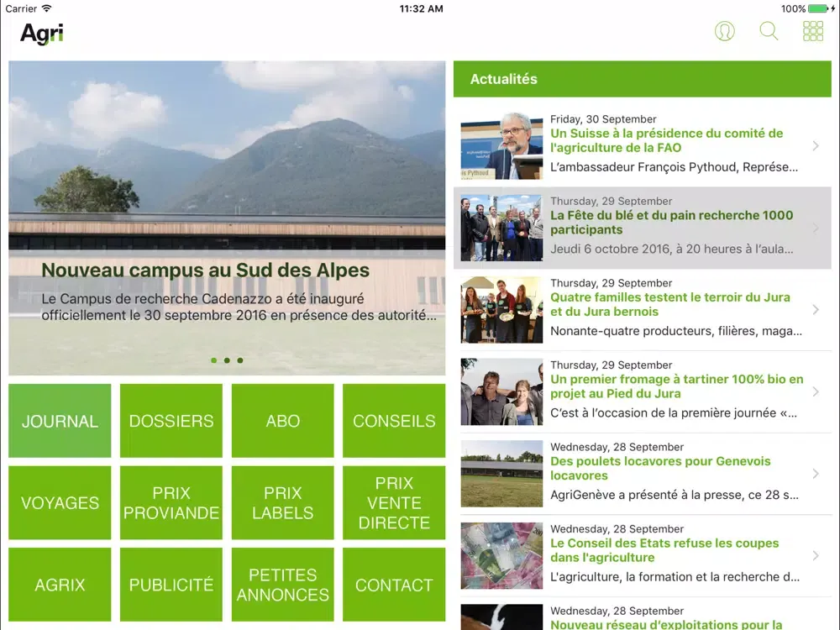This screenshot has height=630, width=840.
Task: Expand chevron for Quatre familles article
Action: pos(816,310)
